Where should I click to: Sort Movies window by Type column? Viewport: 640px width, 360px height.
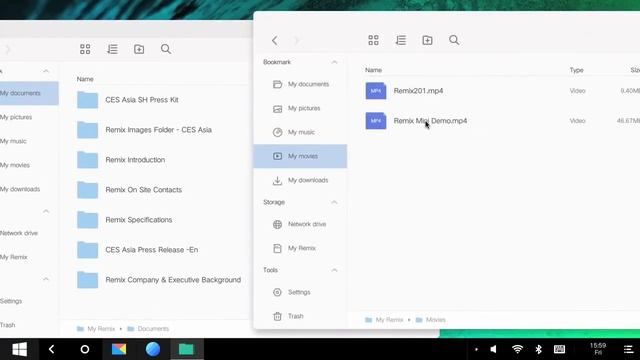click(576, 70)
